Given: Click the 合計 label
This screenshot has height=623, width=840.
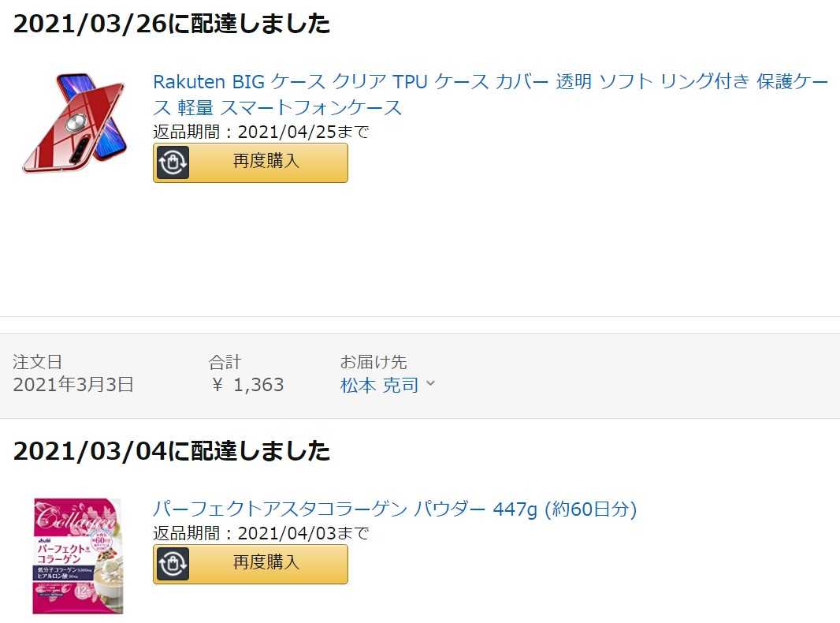Looking at the screenshot, I should pos(225,362).
